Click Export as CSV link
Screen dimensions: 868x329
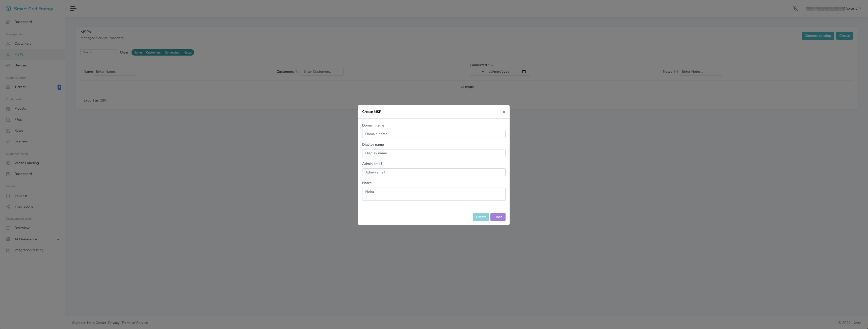pos(95,100)
